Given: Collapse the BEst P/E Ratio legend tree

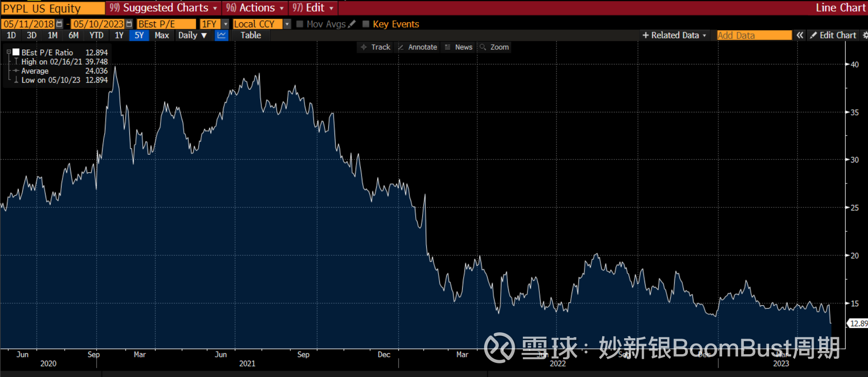Looking at the screenshot, I should point(9,52).
